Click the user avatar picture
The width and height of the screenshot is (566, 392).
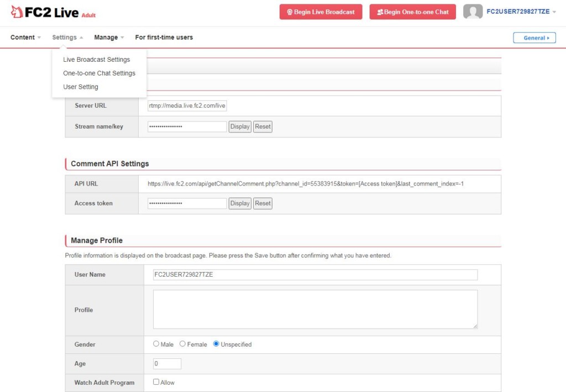pos(473,12)
